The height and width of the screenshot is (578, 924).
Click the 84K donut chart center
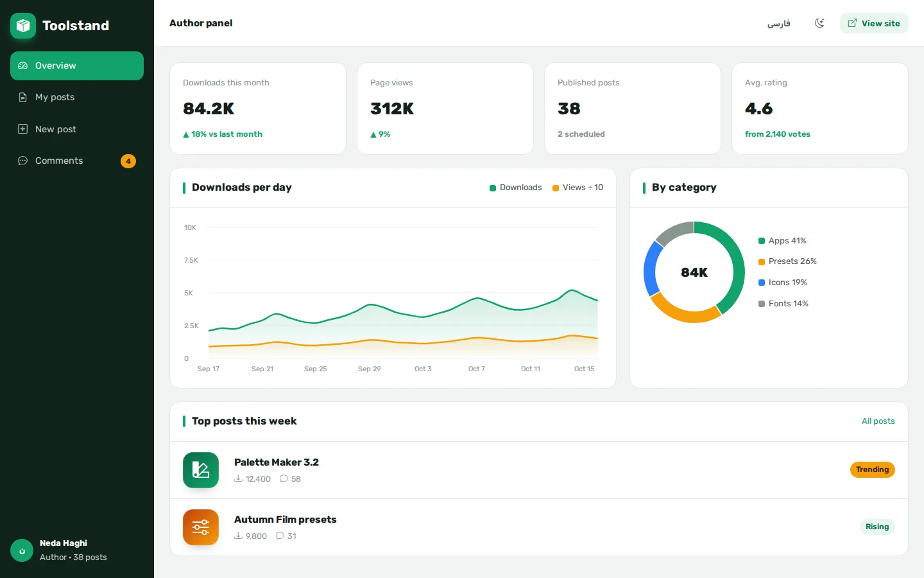(x=694, y=272)
